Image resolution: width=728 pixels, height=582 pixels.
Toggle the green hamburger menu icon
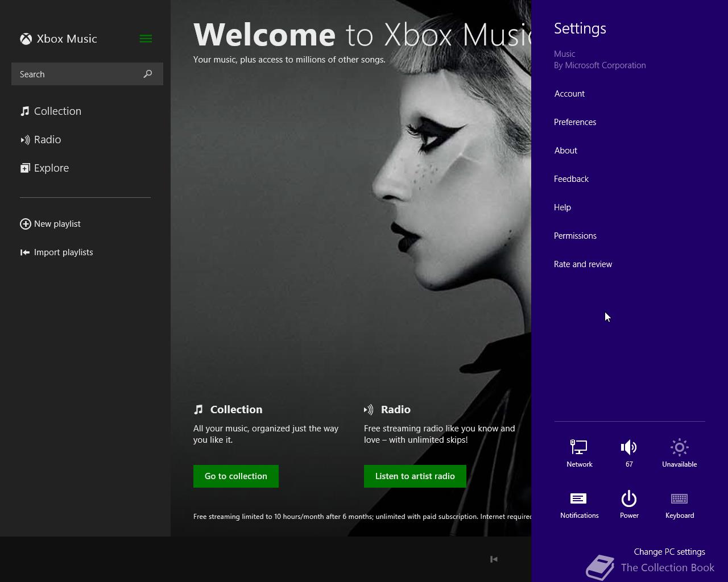(x=146, y=39)
